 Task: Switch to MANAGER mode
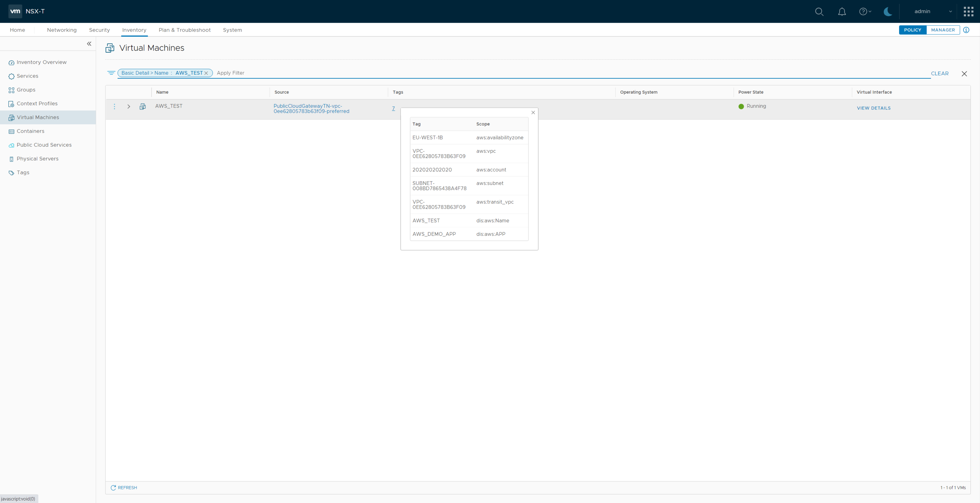(943, 30)
